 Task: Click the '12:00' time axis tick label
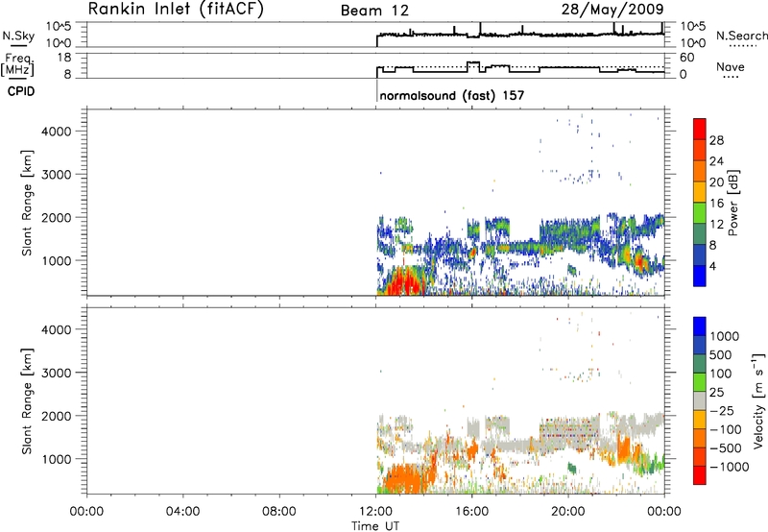pyautogui.click(x=375, y=512)
